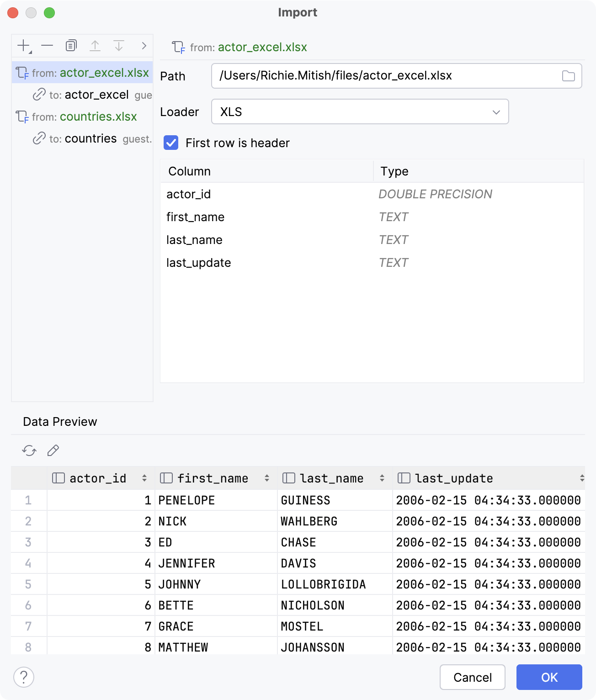This screenshot has height=700, width=596.
Task: Uncheck First row is header
Action: pos(170,143)
